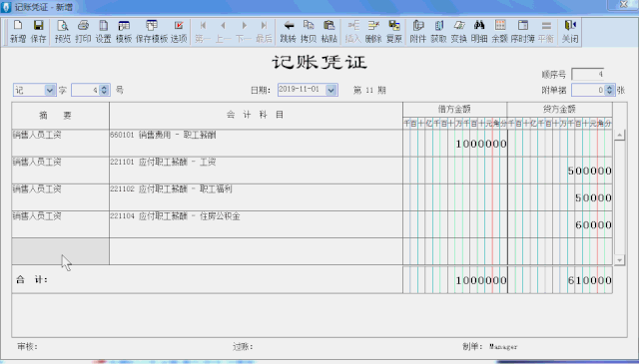Click the 合计 credit total 610000
This screenshot has width=639, height=364.
point(589,280)
